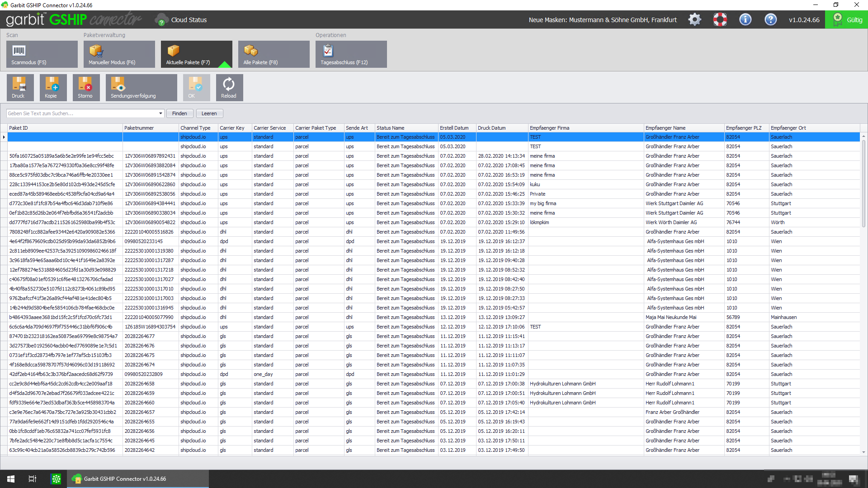The width and height of the screenshot is (868, 488).
Task: Click the lifebuoy support icon
Action: (x=720, y=20)
